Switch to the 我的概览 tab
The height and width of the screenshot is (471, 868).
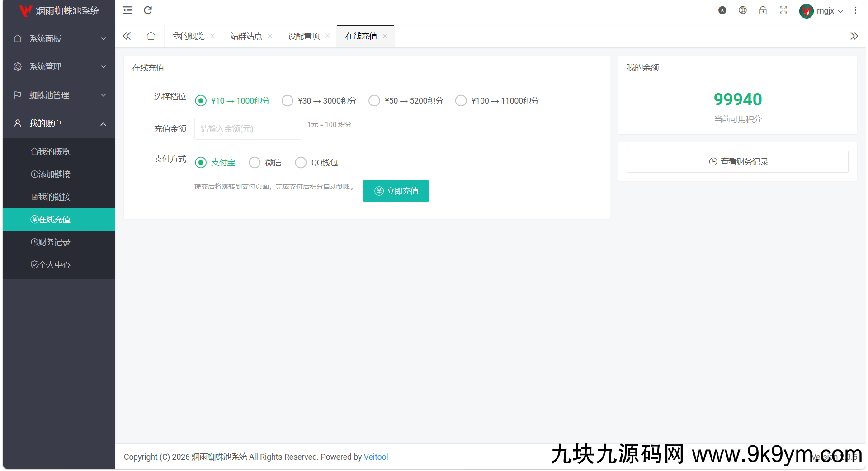189,36
